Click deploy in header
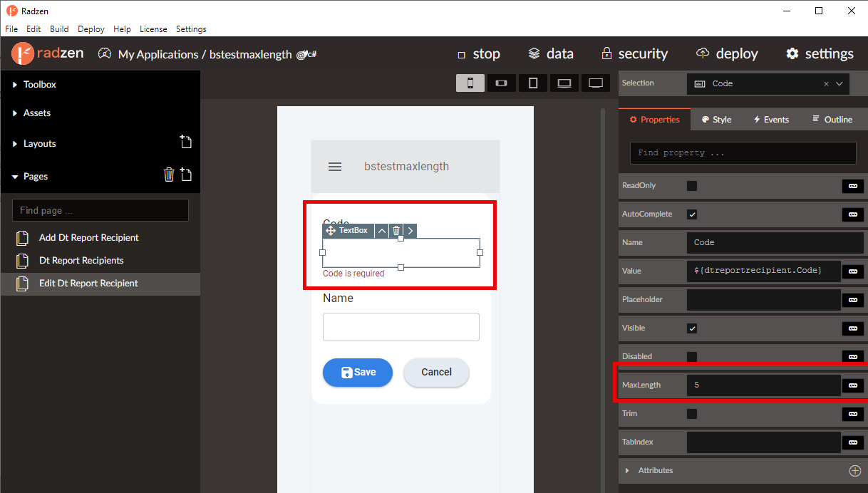 [727, 54]
